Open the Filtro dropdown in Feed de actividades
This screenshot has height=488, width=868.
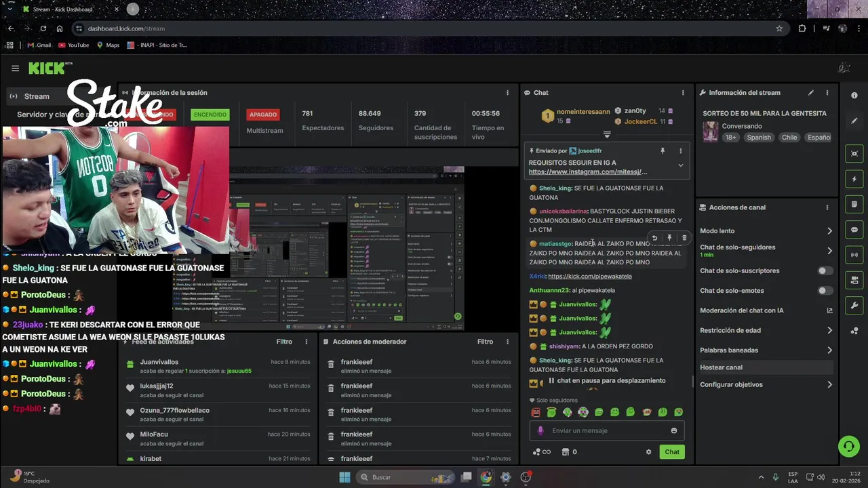pyautogui.click(x=284, y=342)
